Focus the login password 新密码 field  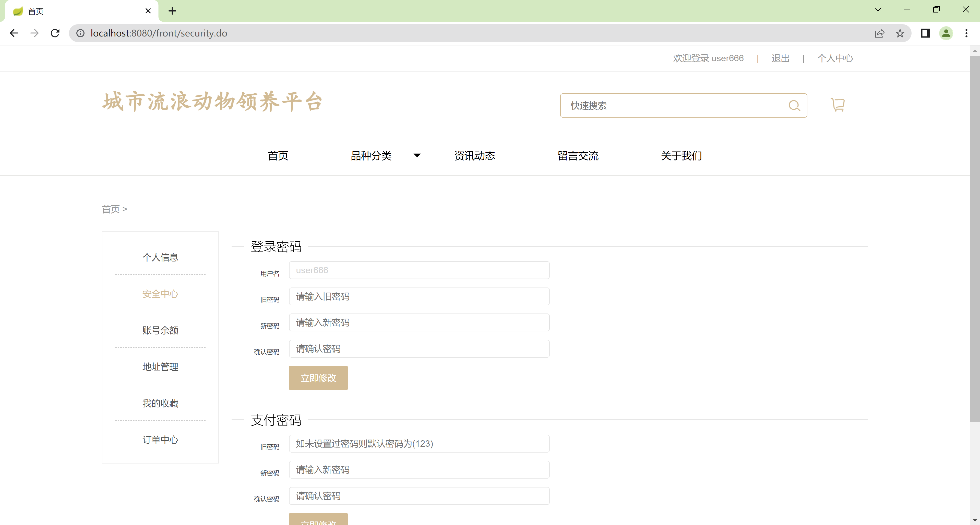(419, 323)
